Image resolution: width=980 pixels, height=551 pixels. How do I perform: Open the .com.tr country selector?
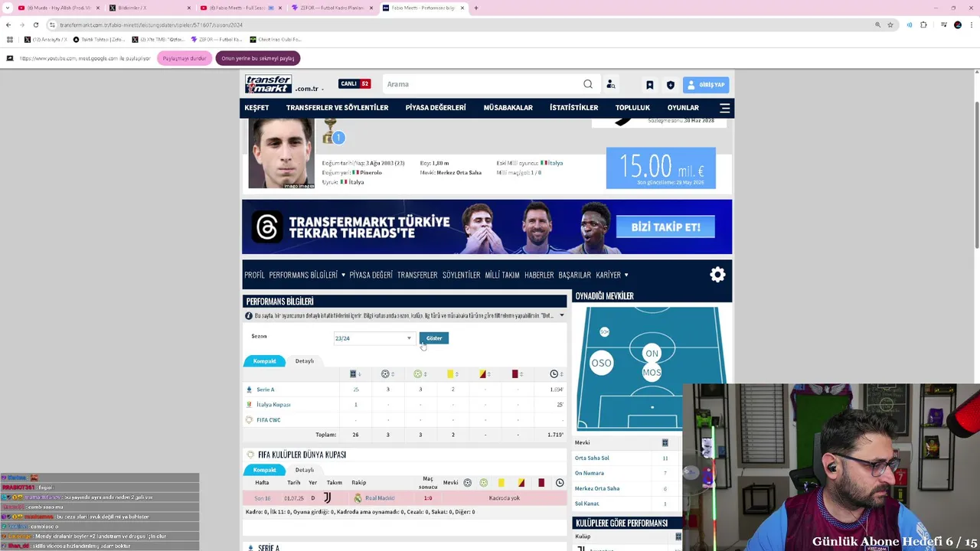(309, 89)
